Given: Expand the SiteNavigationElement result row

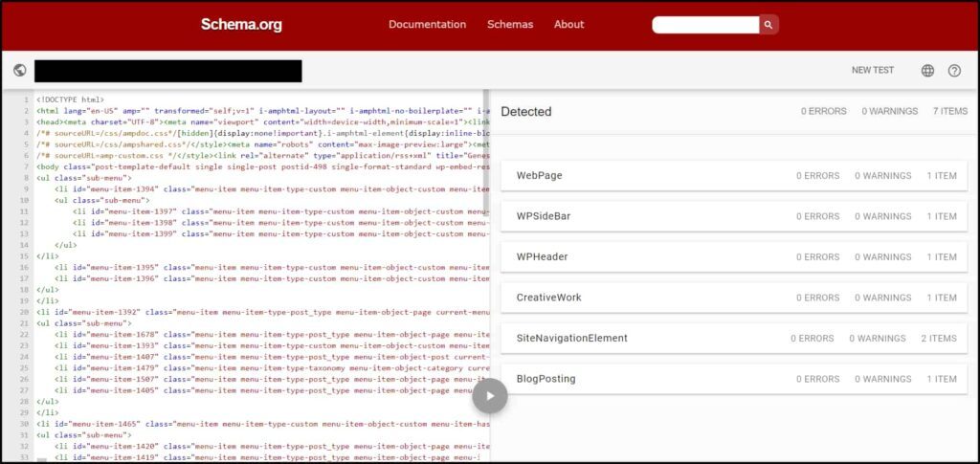Looking at the screenshot, I should click(x=734, y=338).
